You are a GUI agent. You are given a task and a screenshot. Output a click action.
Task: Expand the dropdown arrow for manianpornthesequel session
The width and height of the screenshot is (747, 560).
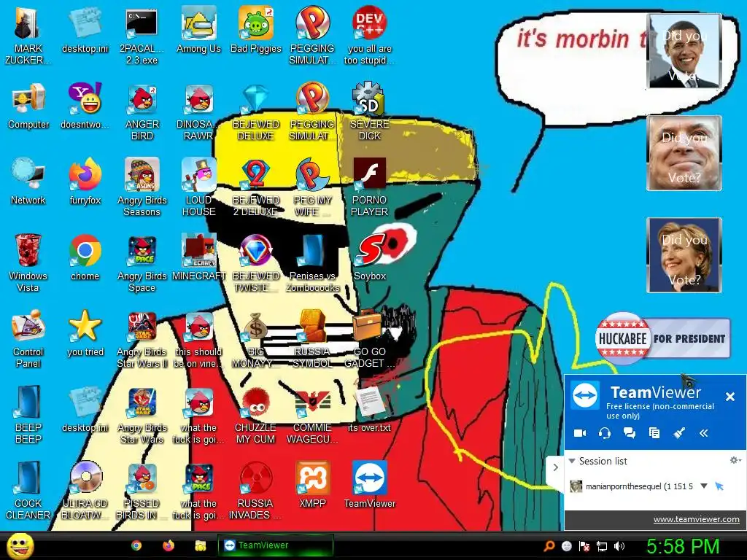click(704, 486)
